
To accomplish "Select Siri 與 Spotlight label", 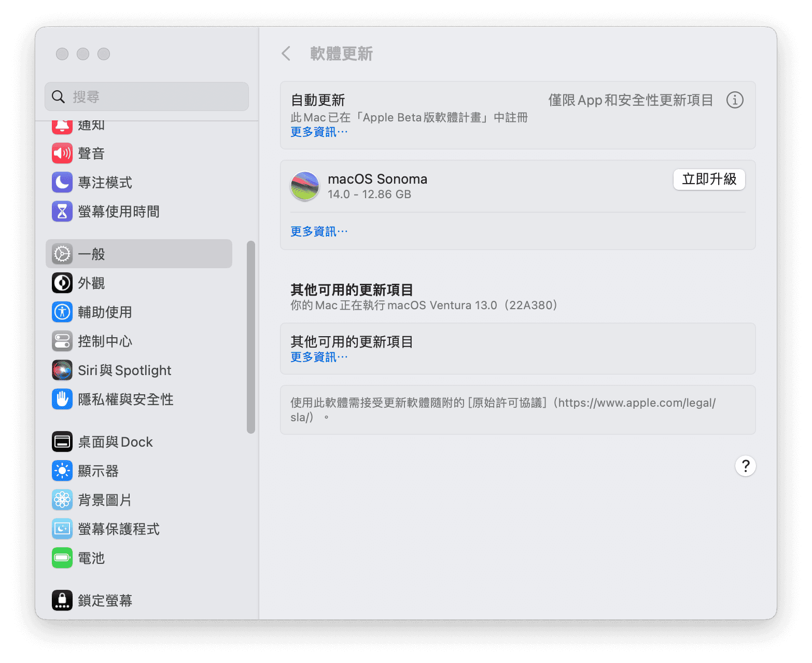I will [124, 370].
